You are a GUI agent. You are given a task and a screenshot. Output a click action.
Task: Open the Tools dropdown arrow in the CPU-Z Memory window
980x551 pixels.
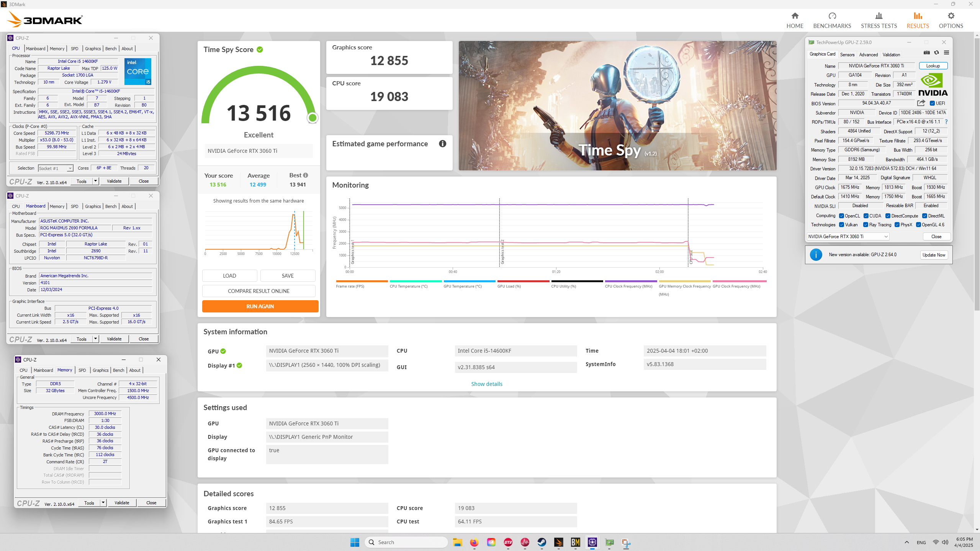(103, 503)
